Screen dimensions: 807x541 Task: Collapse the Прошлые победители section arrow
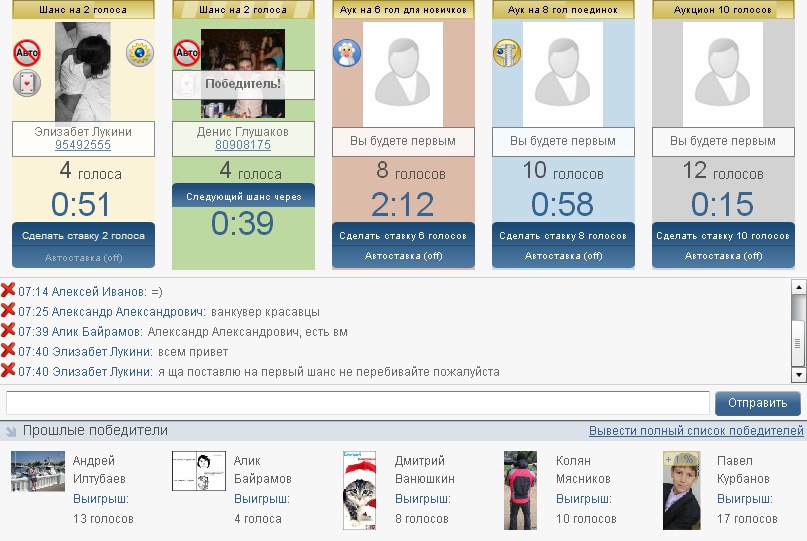click(x=11, y=431)
